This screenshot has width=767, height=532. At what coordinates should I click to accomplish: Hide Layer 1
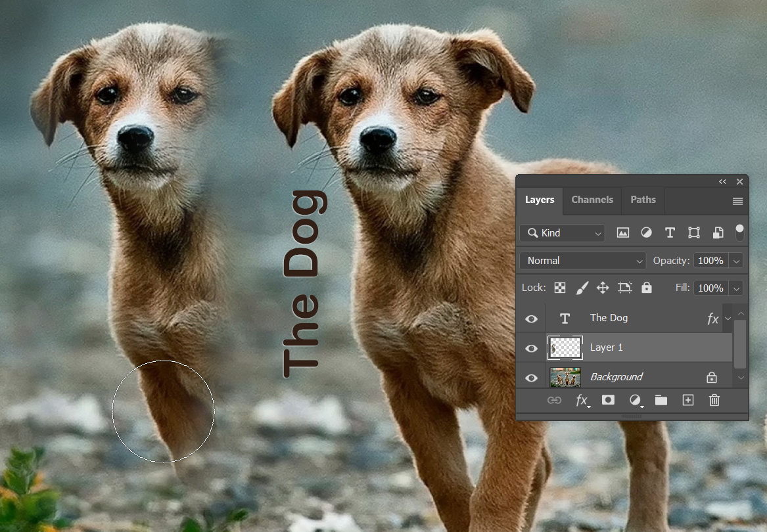tap(531, 348)
